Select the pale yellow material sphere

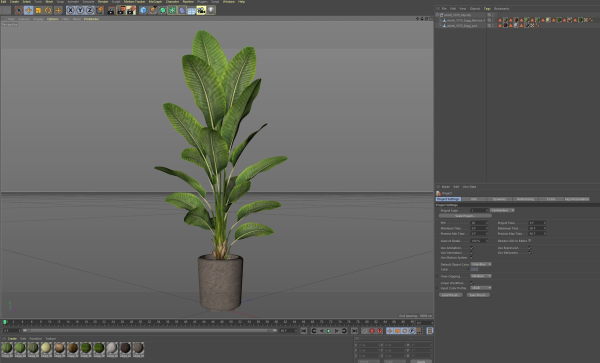pos(46,348)
